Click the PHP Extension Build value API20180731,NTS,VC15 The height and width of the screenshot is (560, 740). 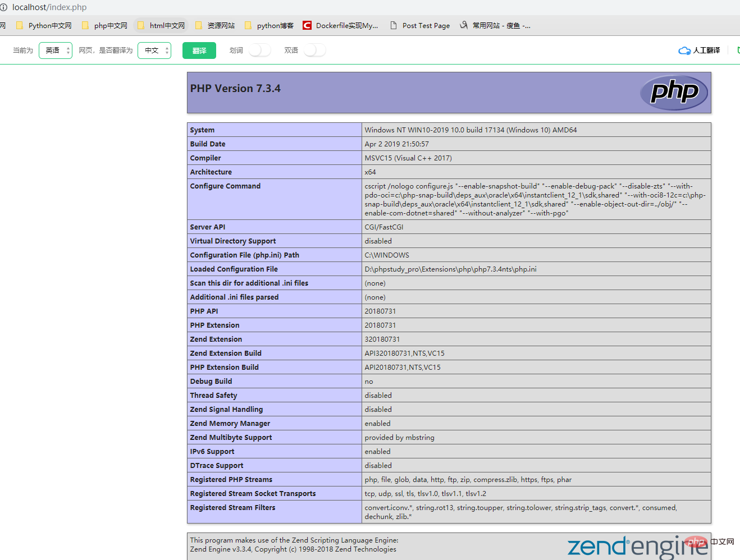coord(403,367)
